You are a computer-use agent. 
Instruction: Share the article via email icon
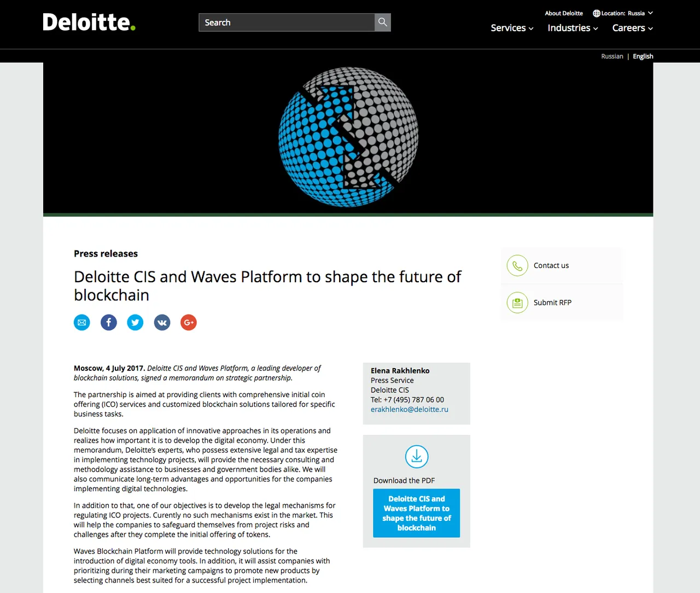pos(82,323)
